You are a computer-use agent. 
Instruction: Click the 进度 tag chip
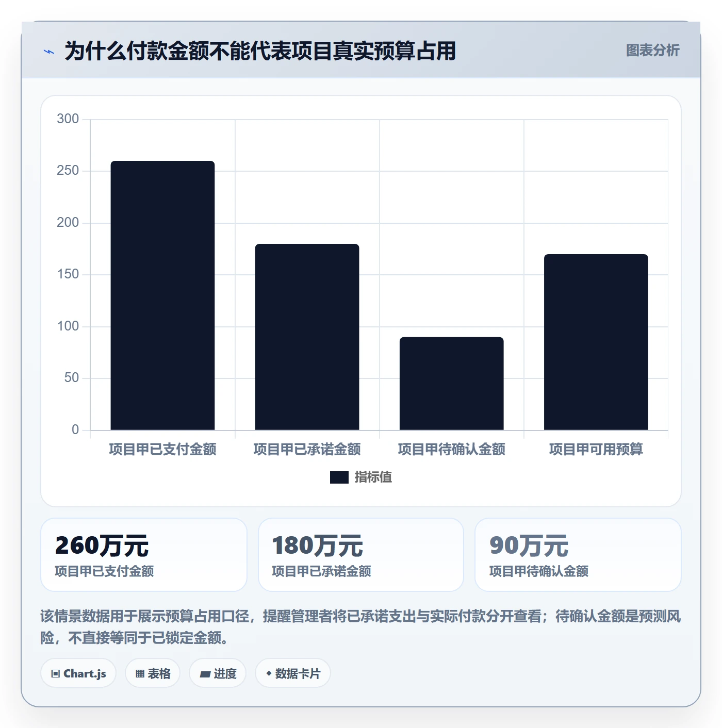click(x=218, y=673)
